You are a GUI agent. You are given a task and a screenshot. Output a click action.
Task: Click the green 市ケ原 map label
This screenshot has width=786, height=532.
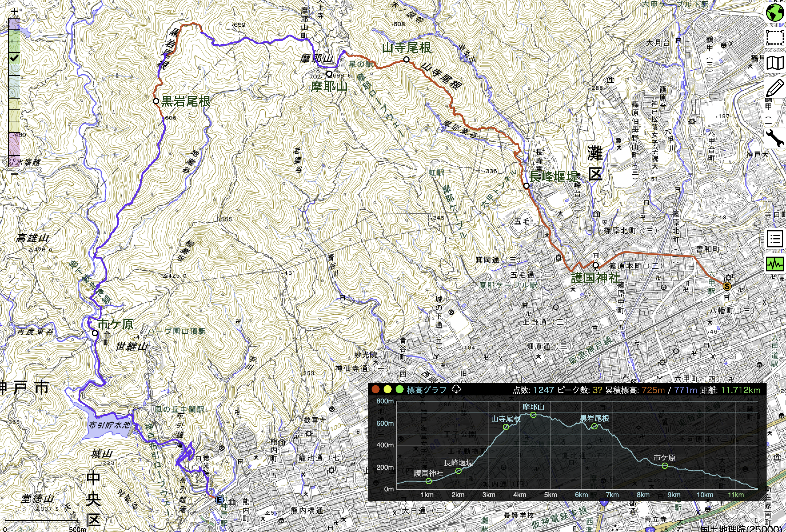click(x=115, y=324)
